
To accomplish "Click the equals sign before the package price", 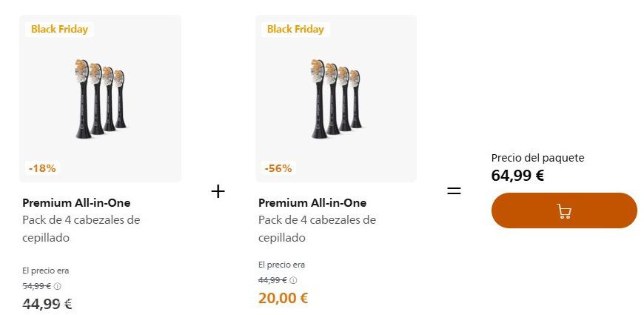I will 454,191.
